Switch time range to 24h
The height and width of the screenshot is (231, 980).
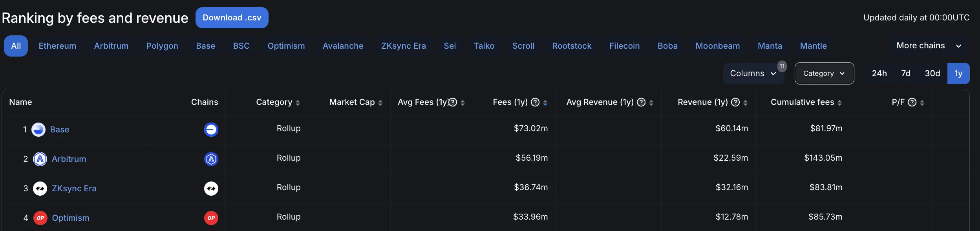click(x=879, y=73)
